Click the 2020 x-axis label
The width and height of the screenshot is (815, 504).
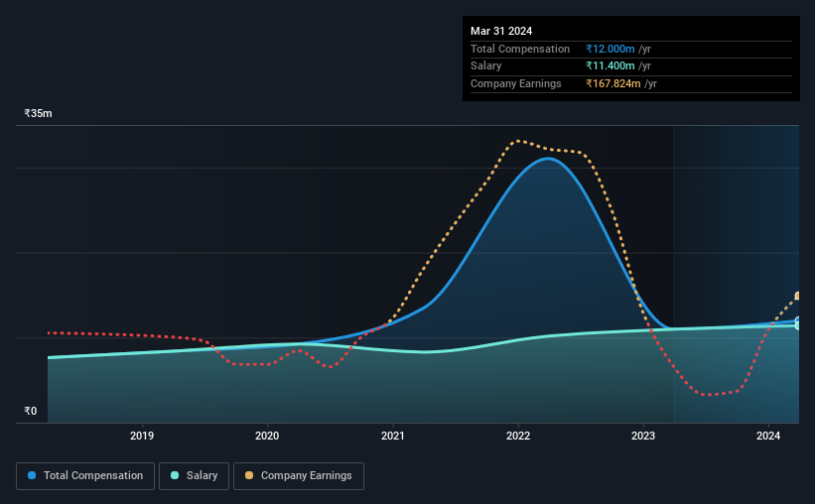[x=267, y=436]
